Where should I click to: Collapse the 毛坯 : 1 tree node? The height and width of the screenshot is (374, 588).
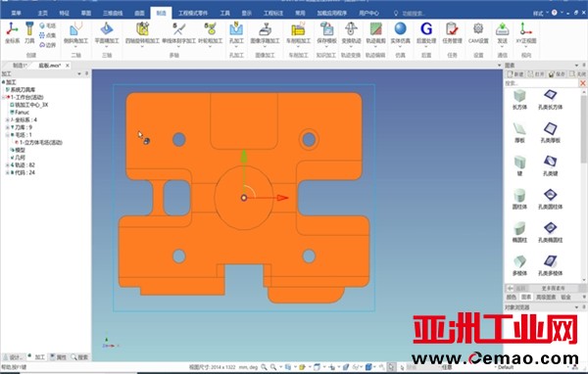click(7, 135)
